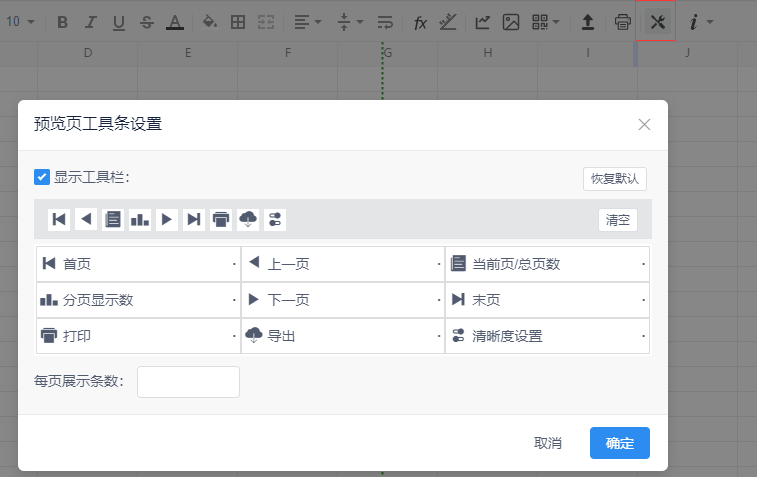Select the 下一页 option tile

coord(343,300)
